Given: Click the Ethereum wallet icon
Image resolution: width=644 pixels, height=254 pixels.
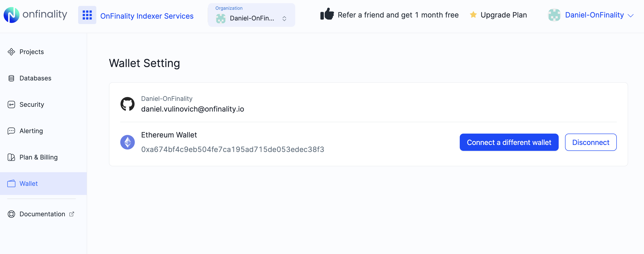Looking at the screenshot, I should 128,142.
